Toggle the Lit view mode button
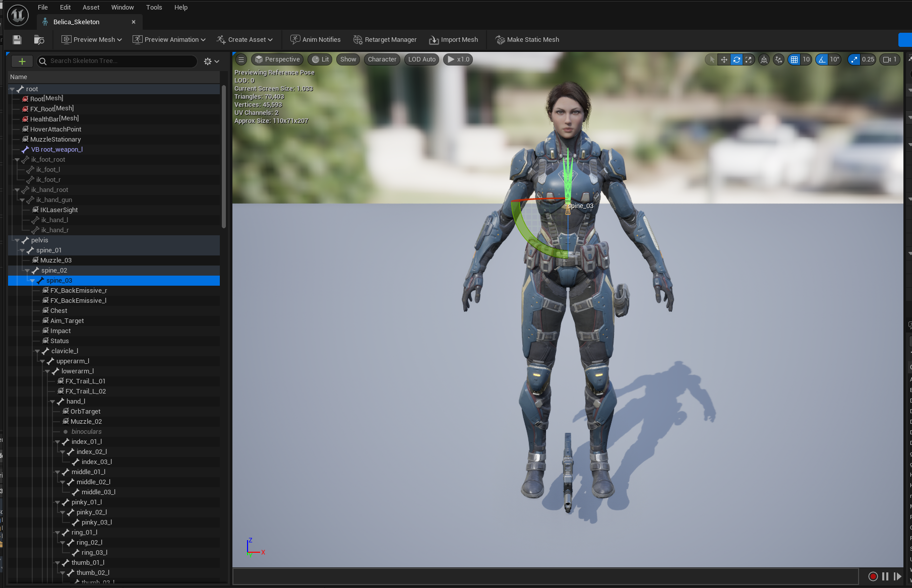The image size is (912, 588). point(320,59)
